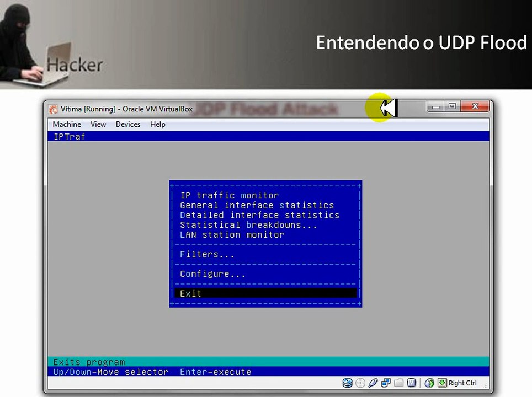Image resolution: width=532 pixels, height=397 pixels.
Task: Click the optical disc drive icon
Action: coord(360,383)
